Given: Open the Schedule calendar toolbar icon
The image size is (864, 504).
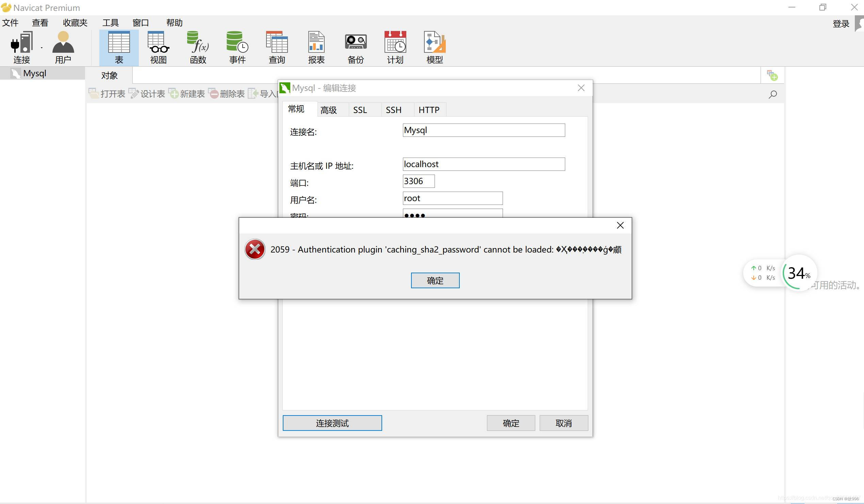Looking at the screenshot, I should pyautogui.click(x=395, y=43).
